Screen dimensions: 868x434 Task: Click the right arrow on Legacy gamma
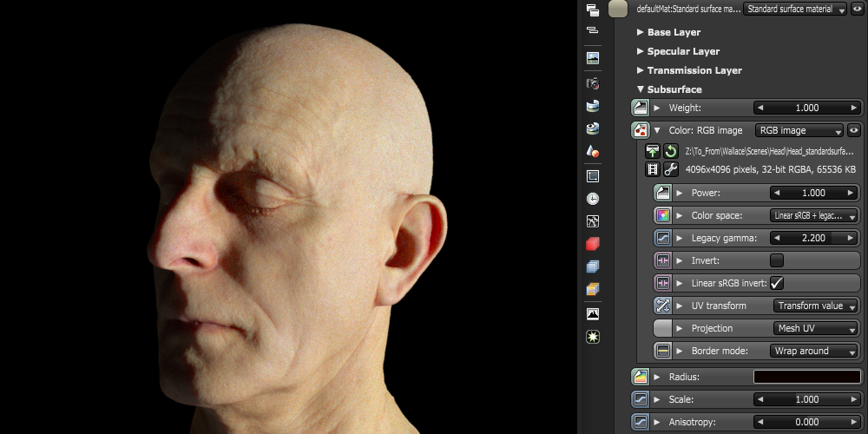point(852,238)
